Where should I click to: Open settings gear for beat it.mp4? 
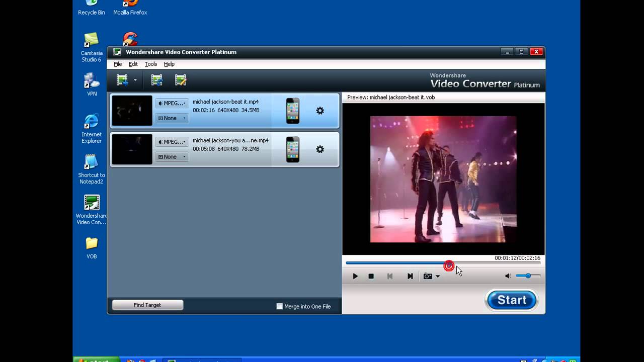tap(320, 111)
